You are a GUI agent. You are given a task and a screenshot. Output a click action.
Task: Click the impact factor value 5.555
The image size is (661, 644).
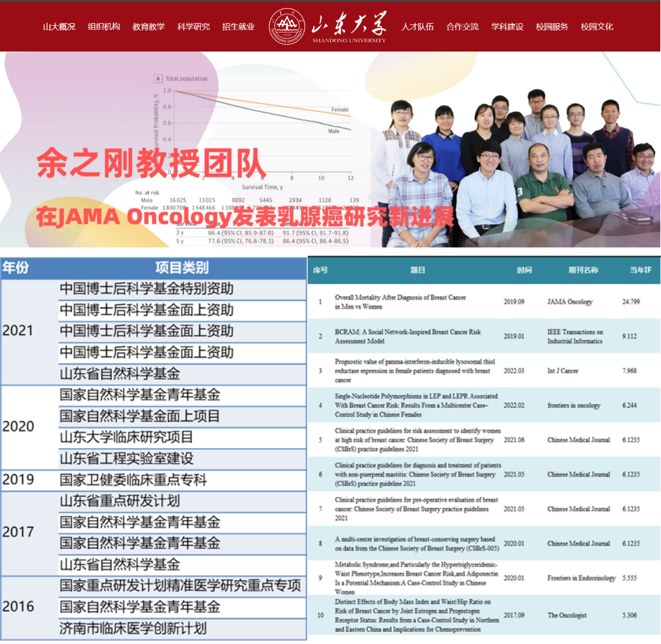coord(629,578)
